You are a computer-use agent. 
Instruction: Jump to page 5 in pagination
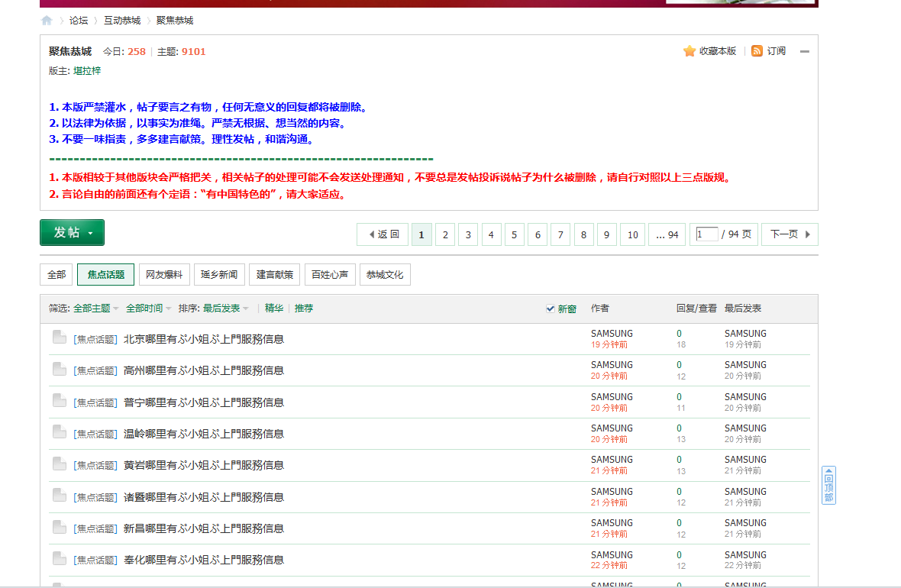(x=515, y=234)
